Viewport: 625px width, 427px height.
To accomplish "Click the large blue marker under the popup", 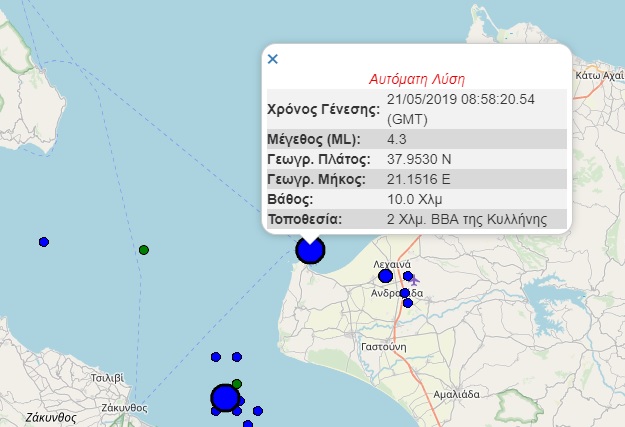I will pos(310,250).
